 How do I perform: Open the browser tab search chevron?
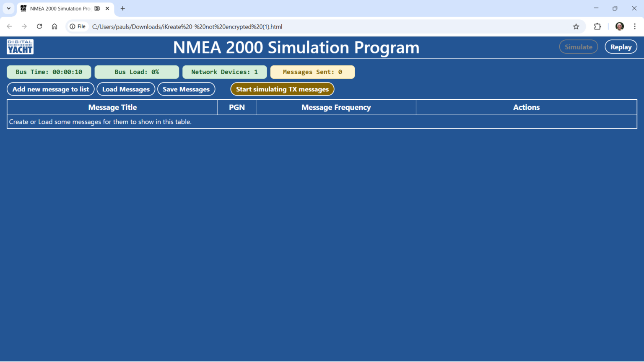click(8, 8)
